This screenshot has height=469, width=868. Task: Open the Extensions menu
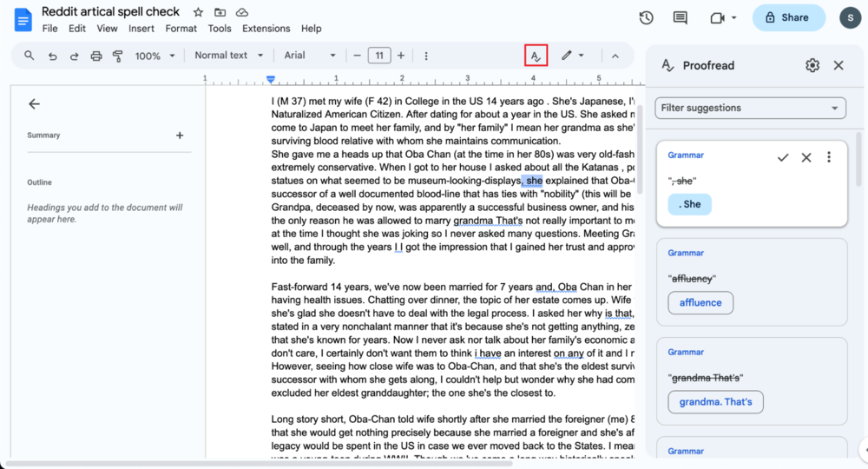(x=266, y=29)
